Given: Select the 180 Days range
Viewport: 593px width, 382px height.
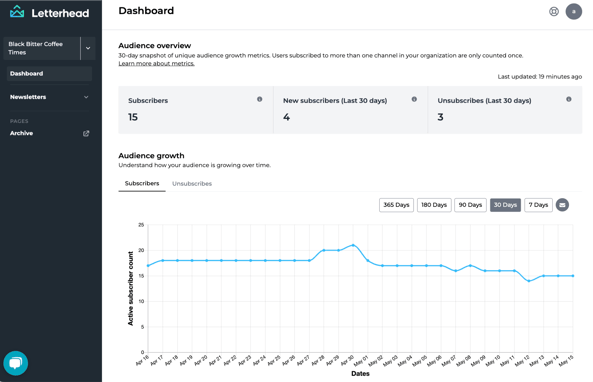Looking at the screenshot, I should click(x=434, y=205).
